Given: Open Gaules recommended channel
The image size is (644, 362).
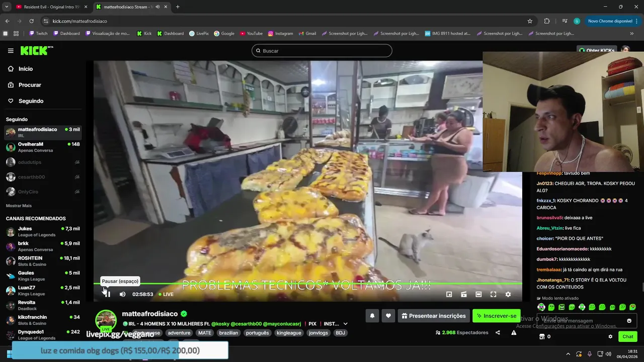Looking at the screenshot, I should click(x=43, y=276).
